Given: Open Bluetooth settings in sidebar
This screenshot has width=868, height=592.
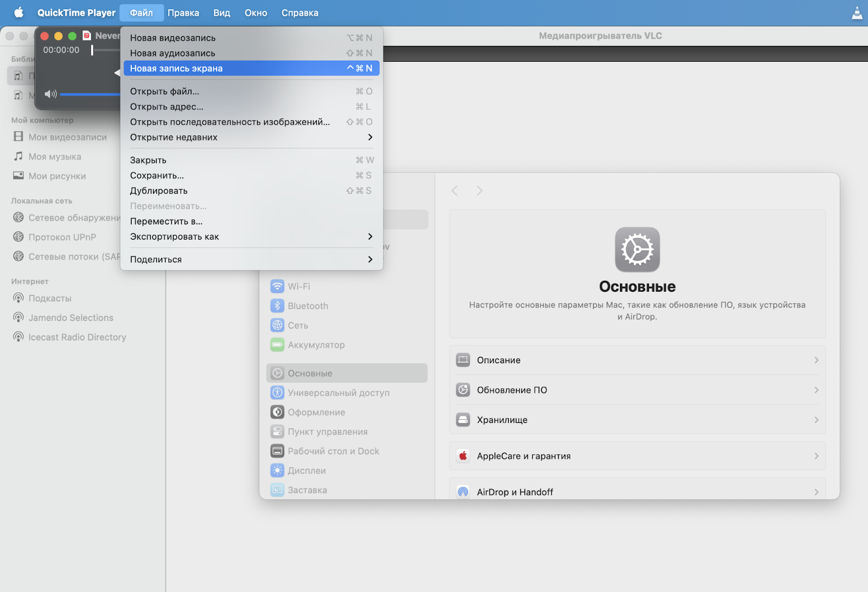Looking at the screenshot, I should point(308,306).
